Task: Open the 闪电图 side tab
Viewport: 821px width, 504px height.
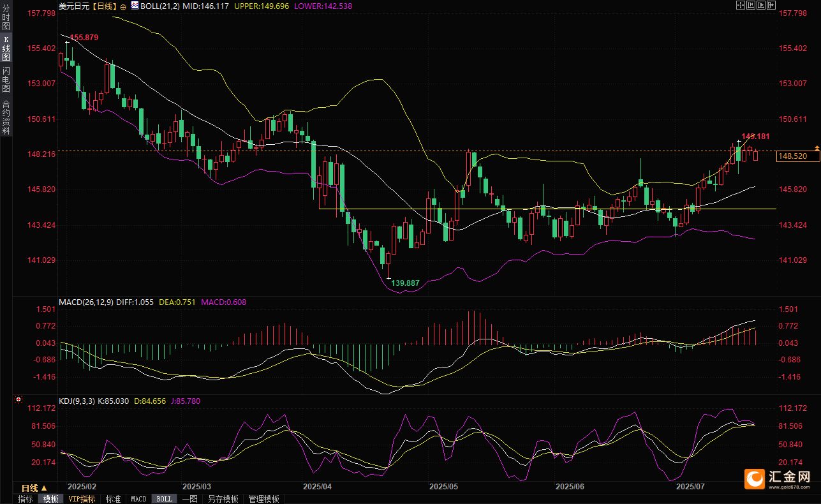Action: 6,80
